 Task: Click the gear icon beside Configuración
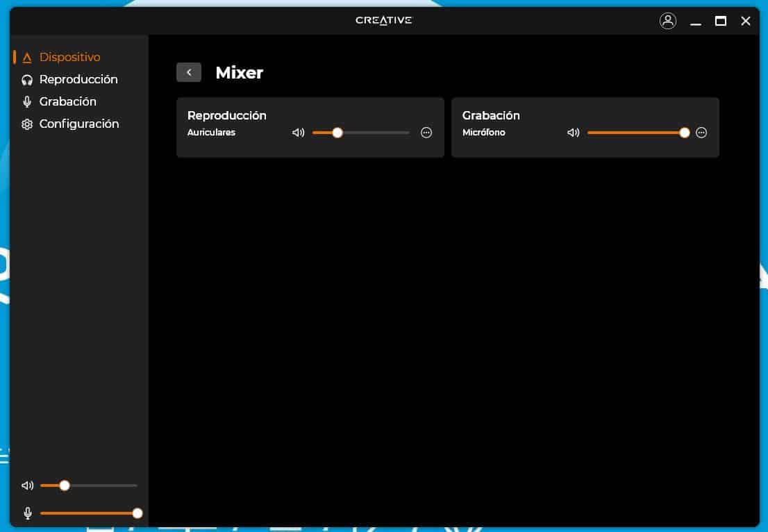tap(27, 124)
